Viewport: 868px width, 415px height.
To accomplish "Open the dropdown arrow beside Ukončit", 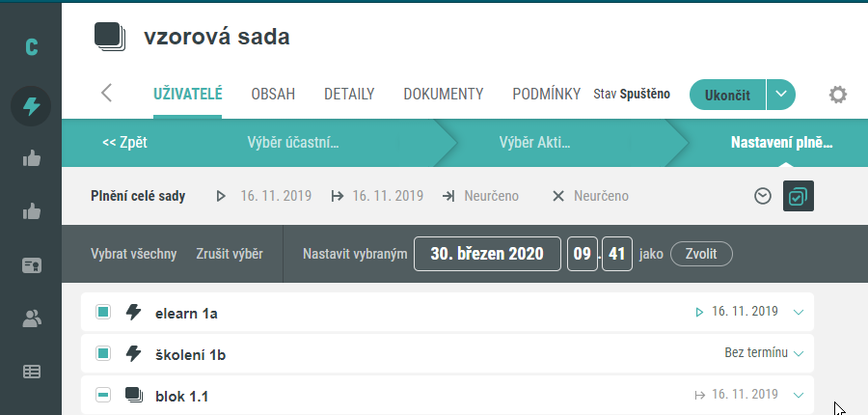I will 781,95.
